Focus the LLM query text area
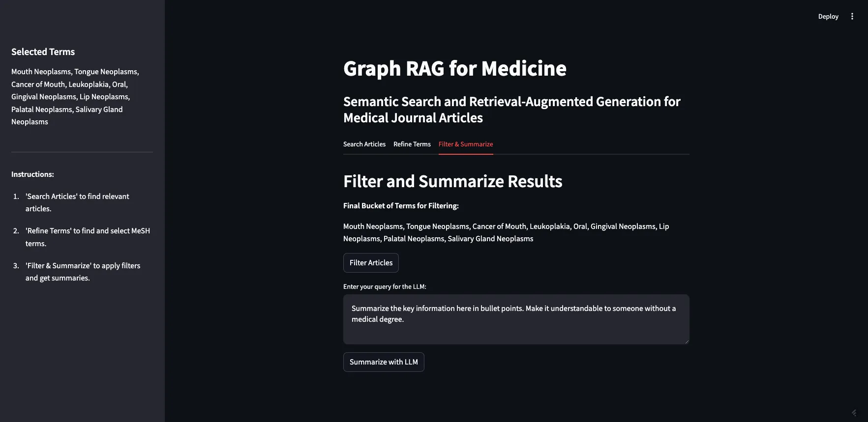868x422 pixels. point(516,319)
